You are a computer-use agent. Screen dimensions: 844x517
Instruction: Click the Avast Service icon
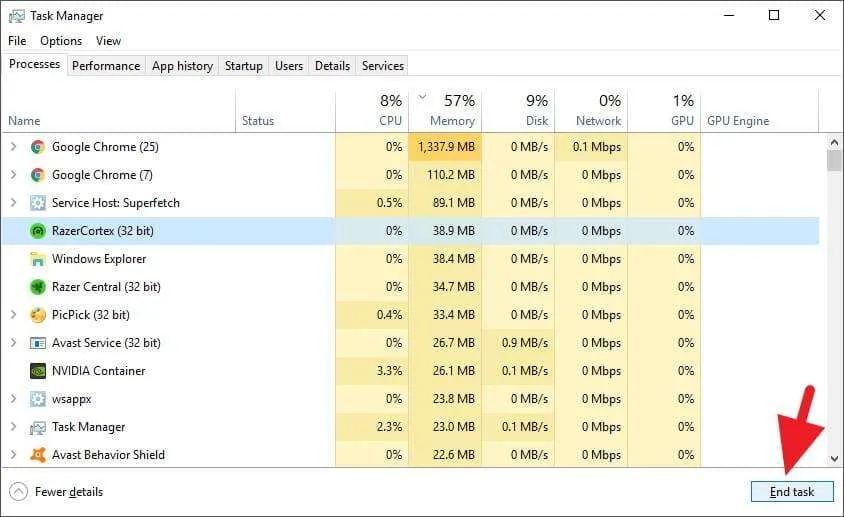coord(38,343)
